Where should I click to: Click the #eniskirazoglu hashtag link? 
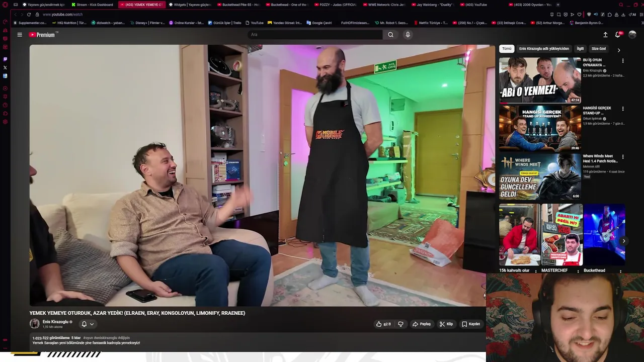(106, 338)
